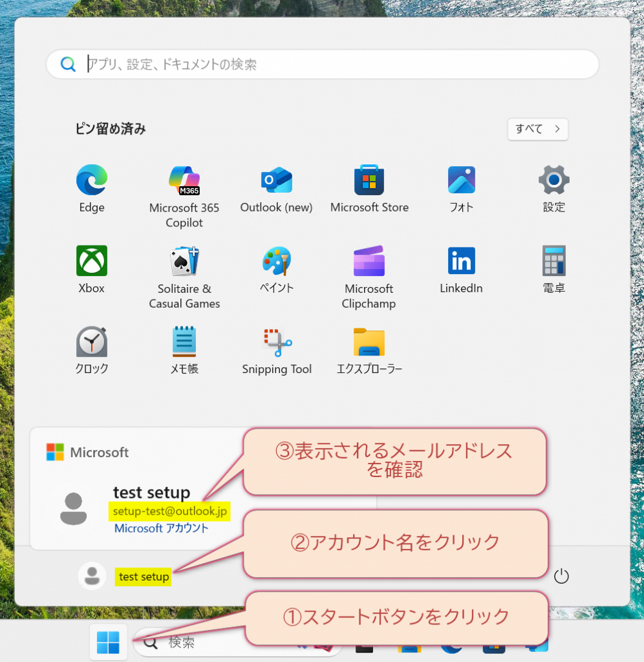
Task: Open the フォト app
Action: pyautogui.click(x=461, y=180)
